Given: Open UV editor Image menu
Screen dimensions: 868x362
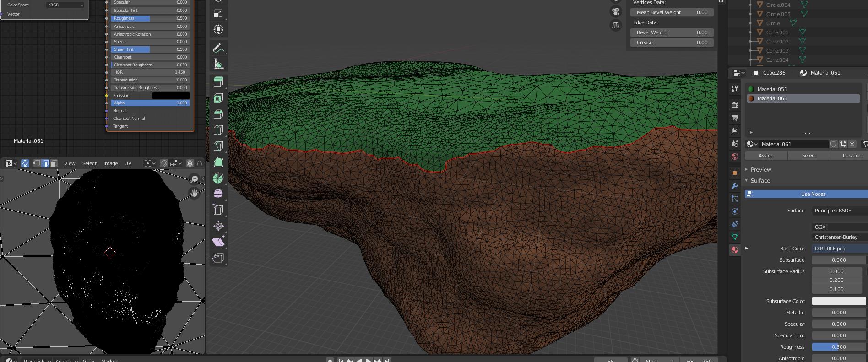Looking at the screenshot, I should tap(110, 163).
